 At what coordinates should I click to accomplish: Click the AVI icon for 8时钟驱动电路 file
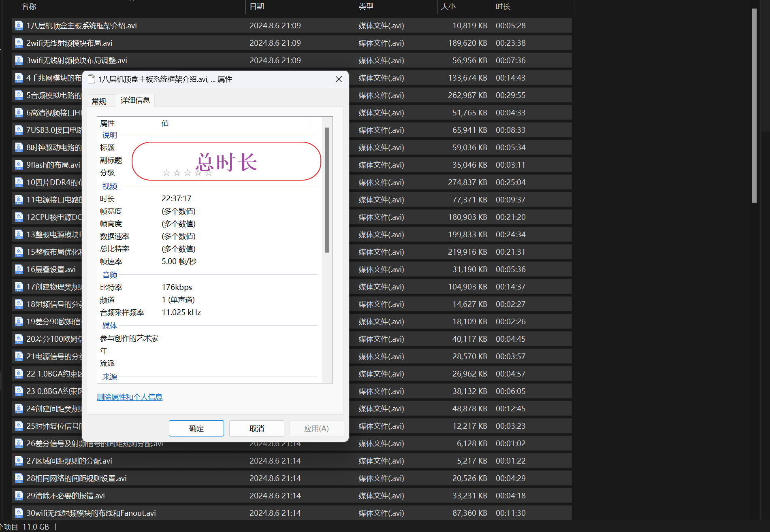pos(19,147)
